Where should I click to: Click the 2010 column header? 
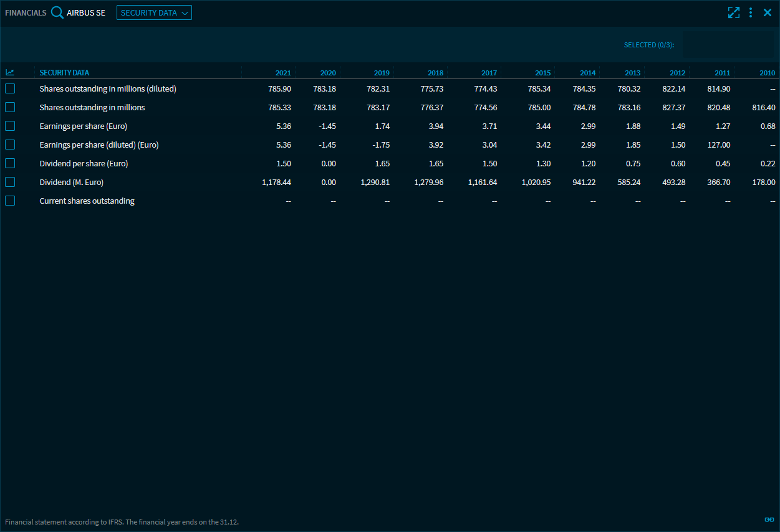(x=767, y=73)
